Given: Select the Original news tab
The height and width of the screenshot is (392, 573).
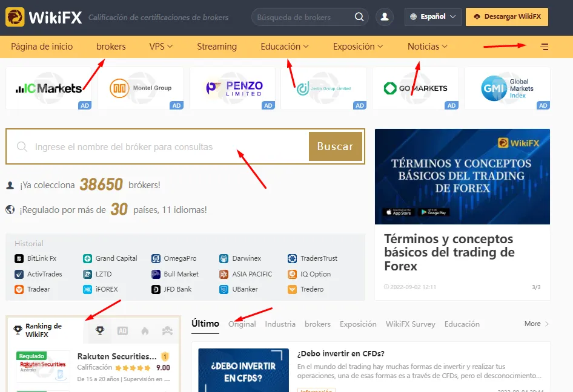Looking at the screenshot, I should pyautogui.click(x=242, y=324).
